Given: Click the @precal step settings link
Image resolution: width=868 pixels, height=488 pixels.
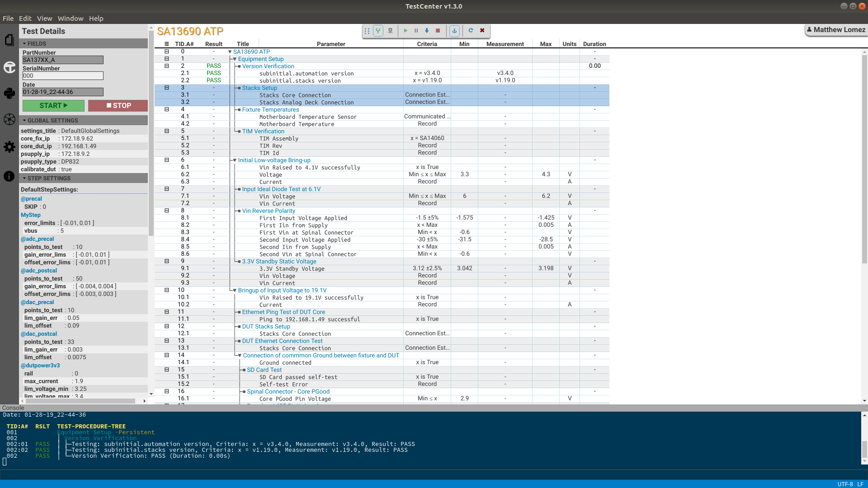Looking at the screenshot, I should 31,199.
